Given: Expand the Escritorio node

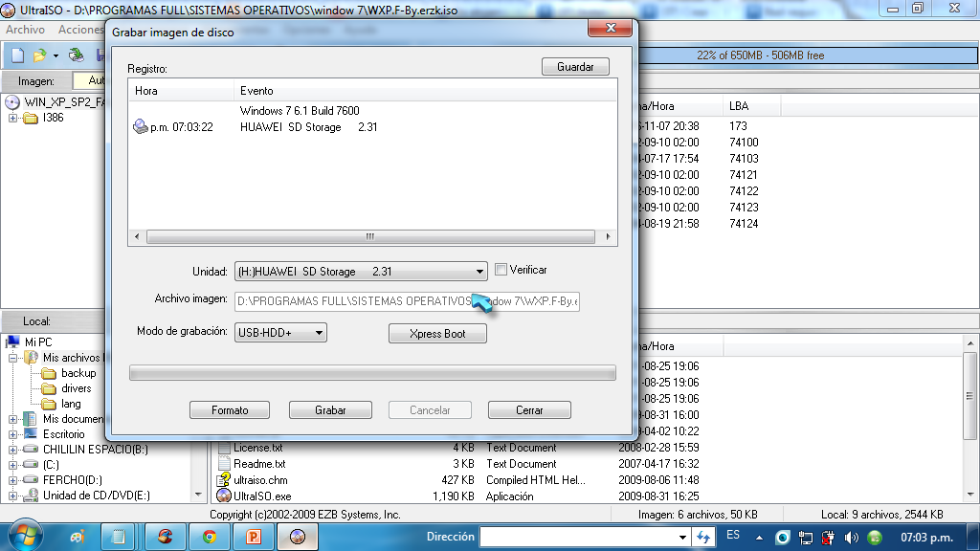Looking at the screenshot, I should tap(12, 434).
